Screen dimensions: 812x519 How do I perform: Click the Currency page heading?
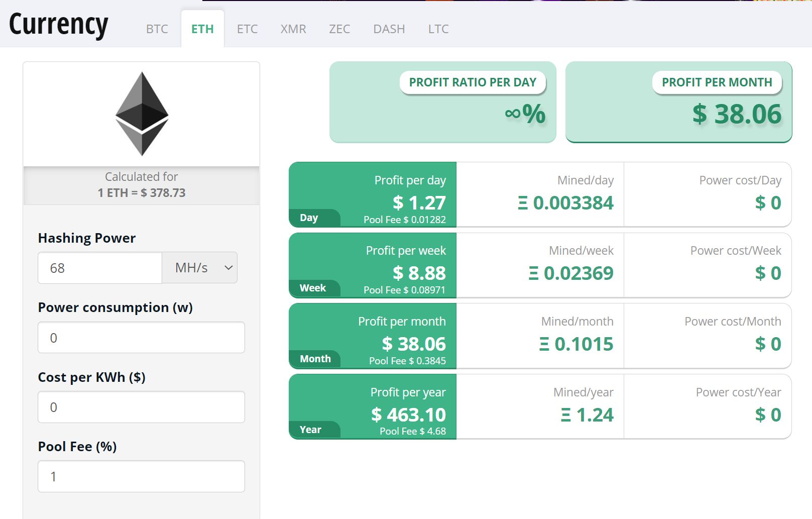(59, 24)
